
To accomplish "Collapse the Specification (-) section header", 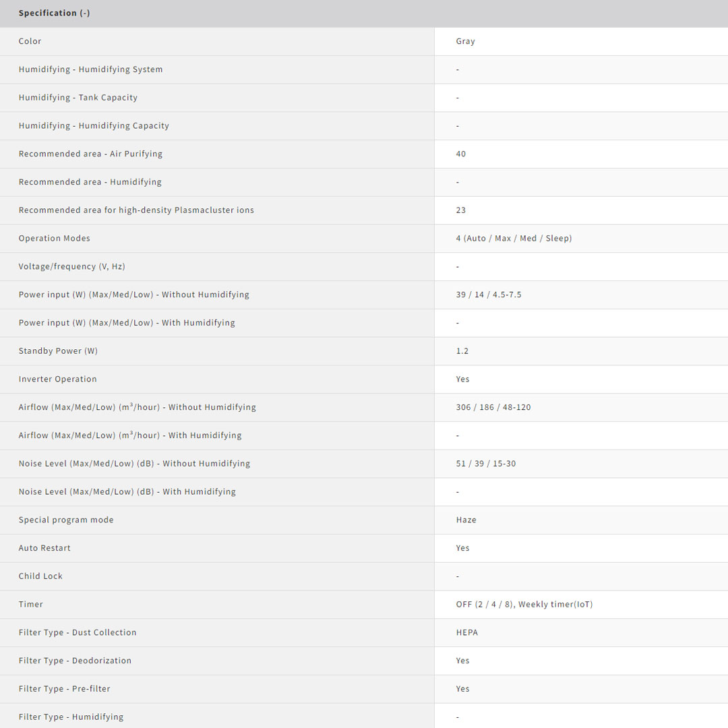I will coord(55,13).
